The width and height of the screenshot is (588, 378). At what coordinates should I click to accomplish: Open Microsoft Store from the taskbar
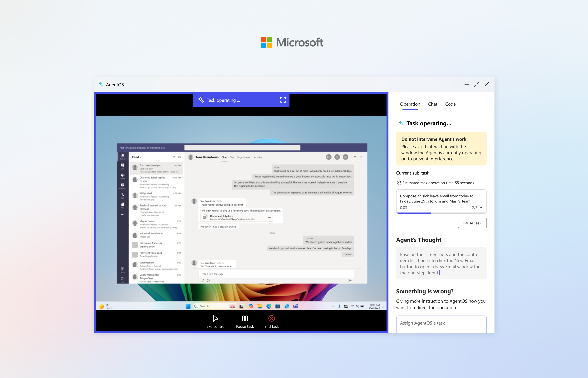(x=278, y=306)
